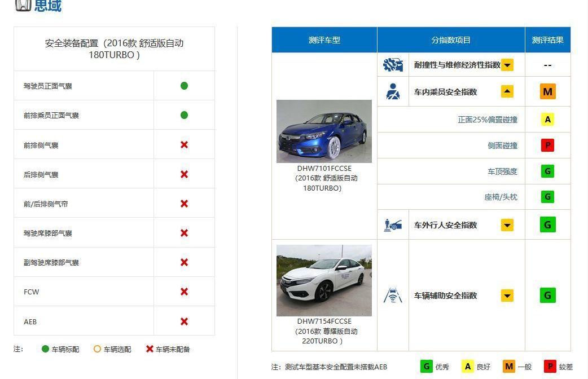Click the DHW7101FCCSE model caption
This screenshot has width=588, height=379.
(x=324, y=178)
